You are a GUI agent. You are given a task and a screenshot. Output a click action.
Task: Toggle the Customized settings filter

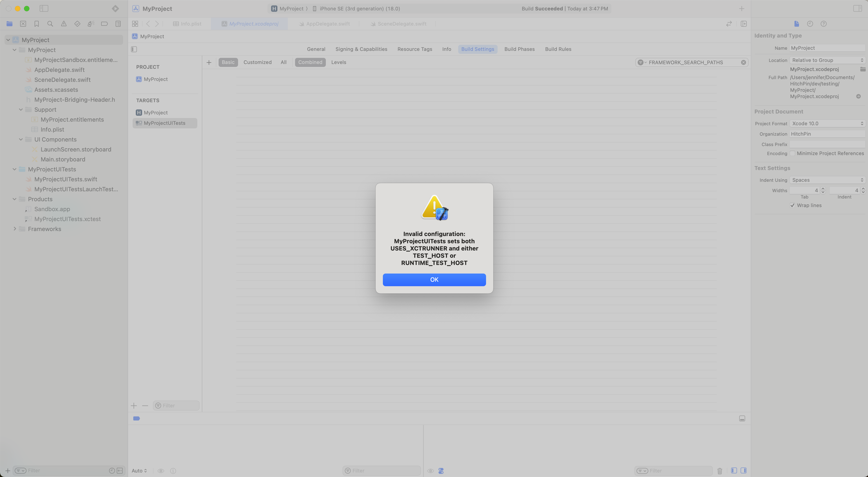[x=258, y=62]
